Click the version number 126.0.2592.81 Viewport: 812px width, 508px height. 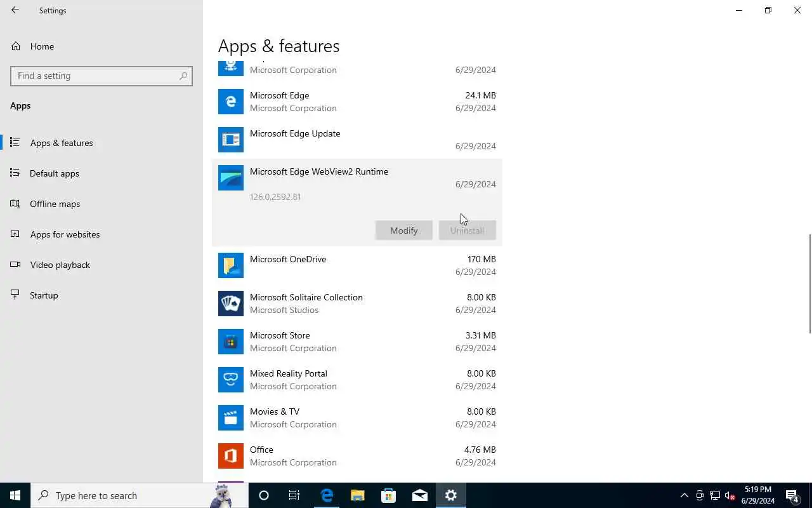pos(275,197)
